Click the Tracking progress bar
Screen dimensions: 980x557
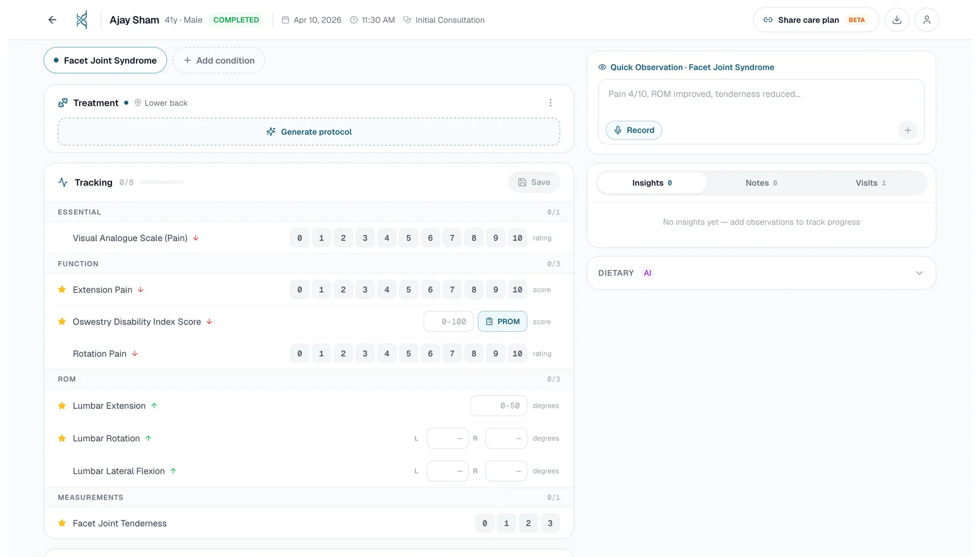[162, 182]
